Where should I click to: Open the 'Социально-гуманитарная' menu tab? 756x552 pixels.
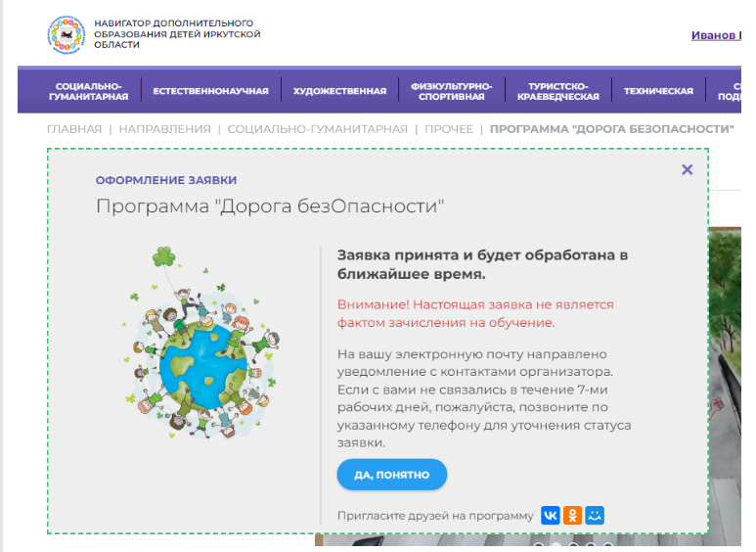(92, 91)
